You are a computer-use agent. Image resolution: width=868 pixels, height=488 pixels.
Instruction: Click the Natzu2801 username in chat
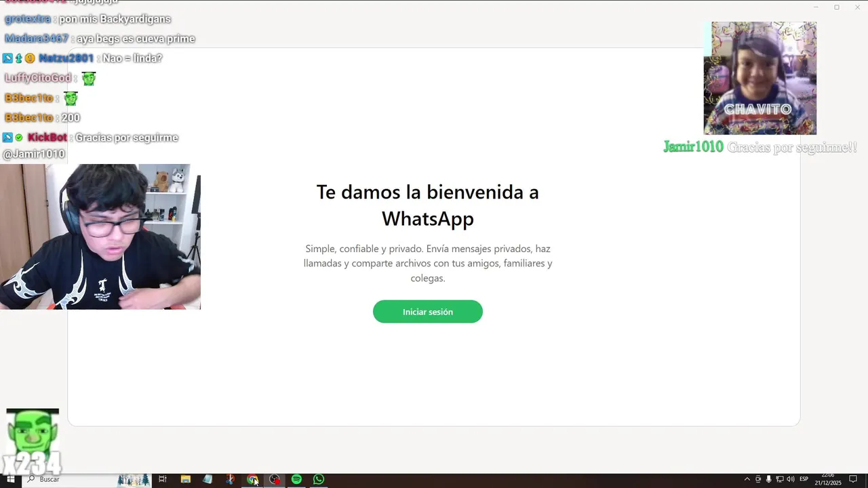pyautogui.click(x=66, y=58)
